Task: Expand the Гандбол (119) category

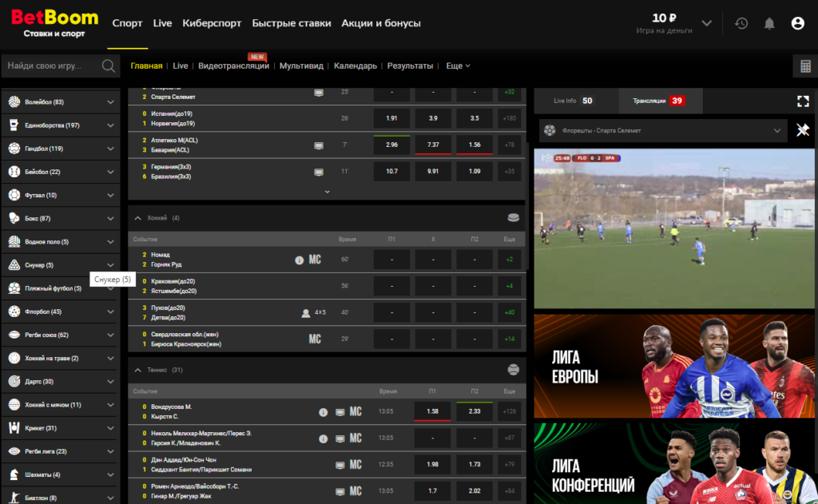Action: (110, 149)
